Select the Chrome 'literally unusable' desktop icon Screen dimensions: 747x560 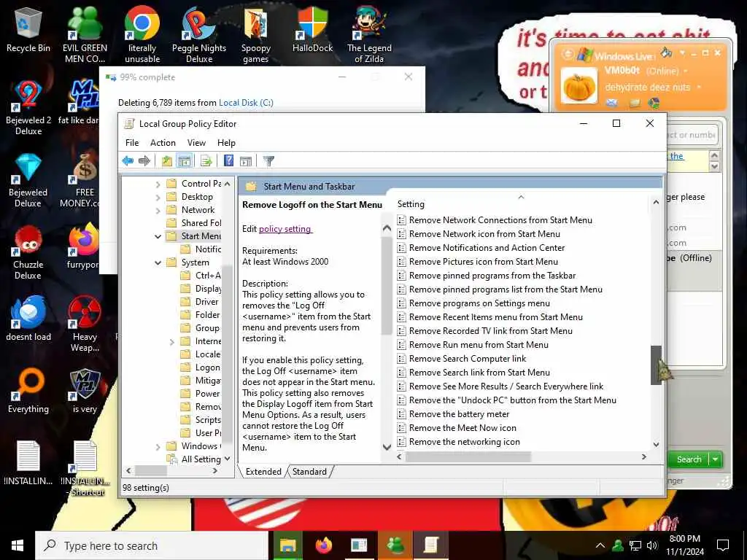pyautogui.click(x=142, y=35)
